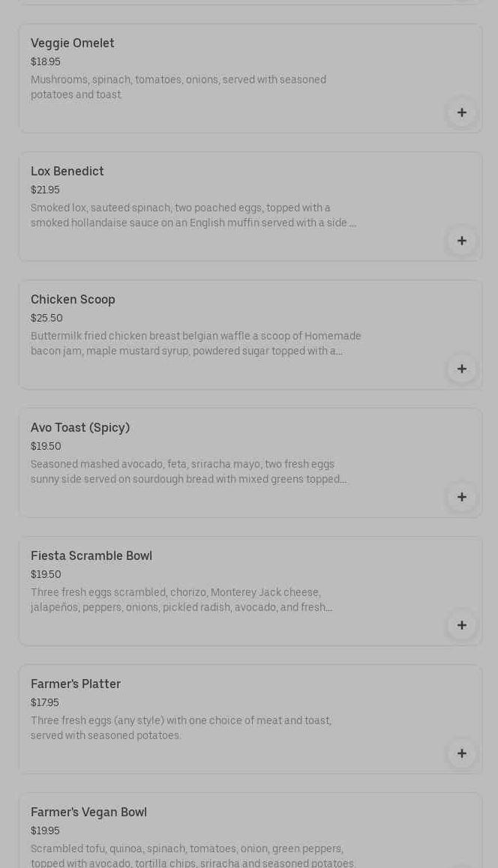Open the Fiesta Scramble Bowl title

[91, 556]
